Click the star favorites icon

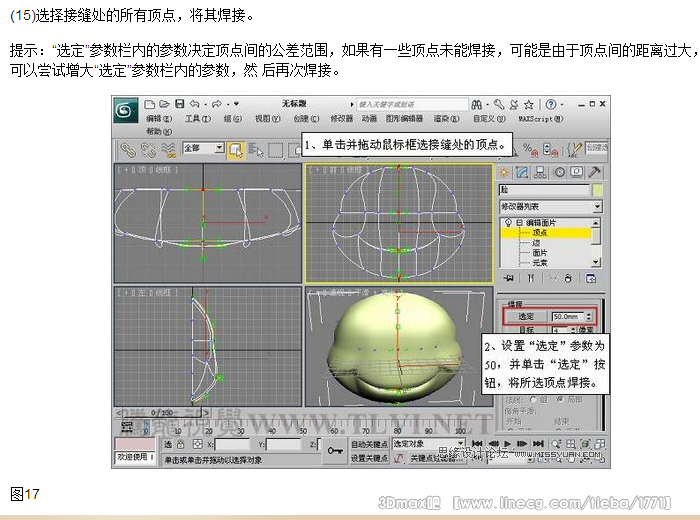(529, 104)
